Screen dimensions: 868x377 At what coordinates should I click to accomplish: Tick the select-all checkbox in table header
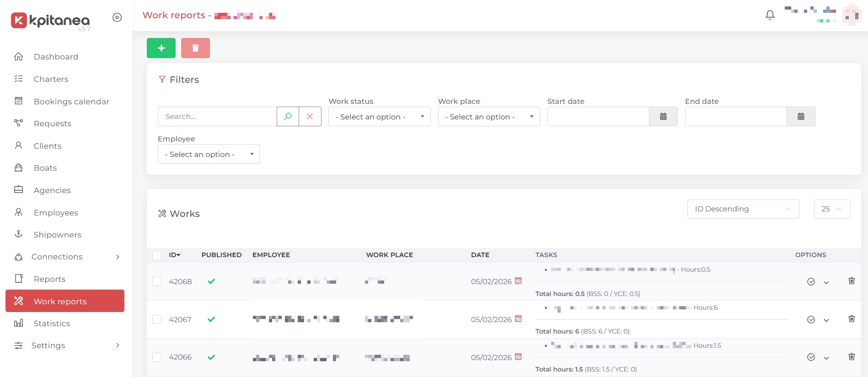tap(157, 255)
